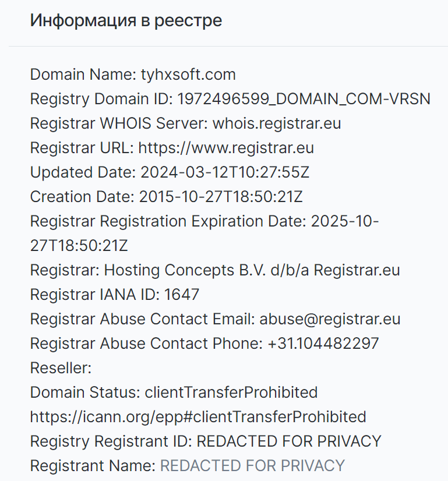Click the "Registrant Name:" label
This screenshot has width=448, height=481.
[93, 466]
